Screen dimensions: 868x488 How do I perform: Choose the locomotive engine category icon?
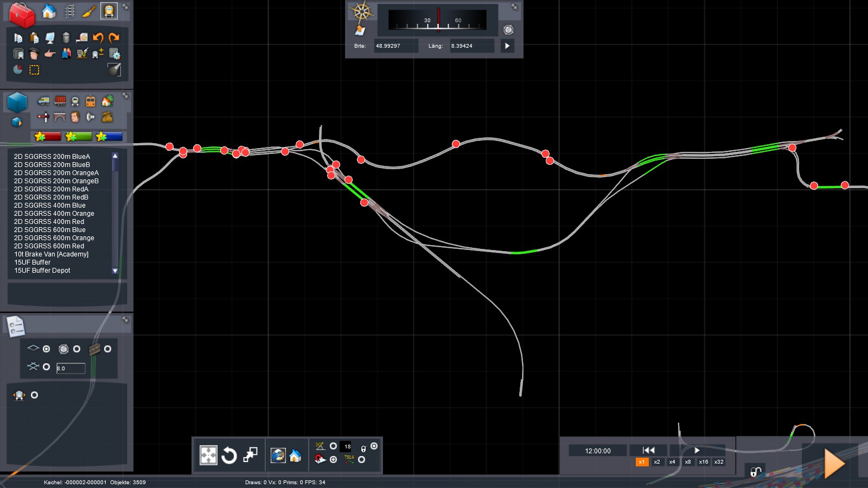tap(43, 101)
